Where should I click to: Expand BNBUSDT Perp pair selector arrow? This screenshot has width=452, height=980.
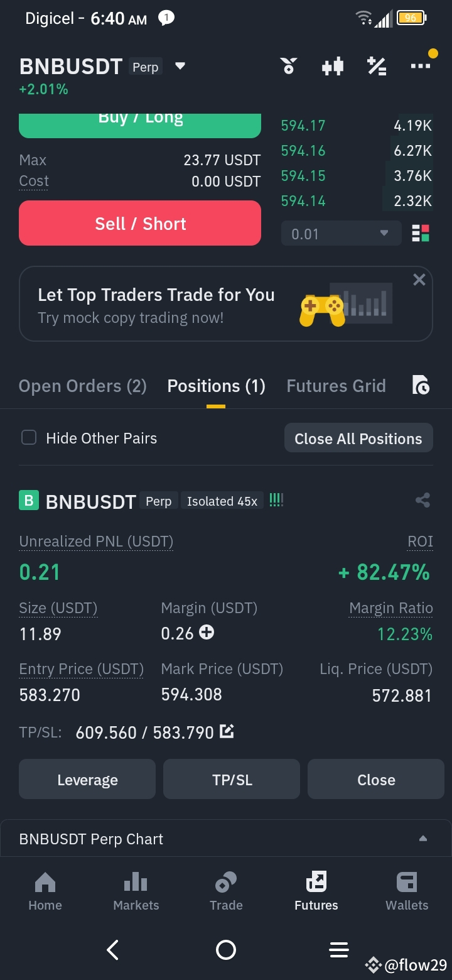(x=180, y=66)
